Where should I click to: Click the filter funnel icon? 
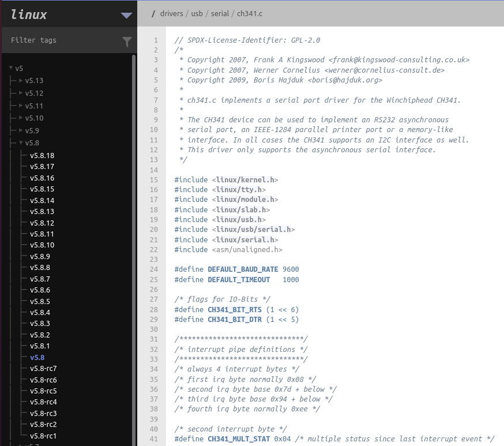pyautogui.click(x=127, y=41)
